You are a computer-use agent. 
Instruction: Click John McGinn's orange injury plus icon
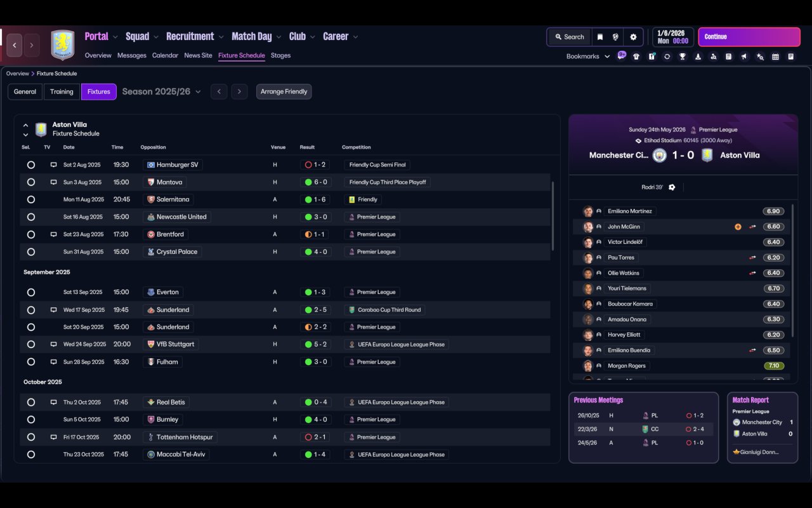pyautogui.click(x=738, y=227)
